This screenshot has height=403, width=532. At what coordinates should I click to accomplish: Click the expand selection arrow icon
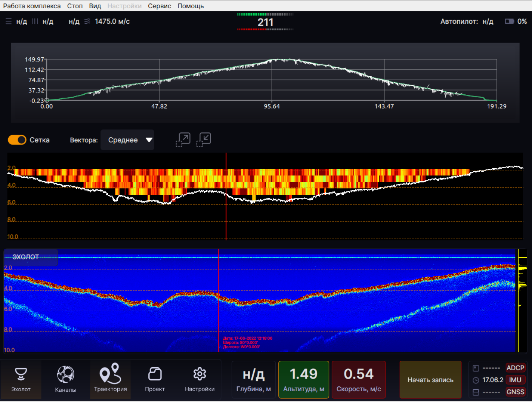pyautogui.click(x=183, y=140)
